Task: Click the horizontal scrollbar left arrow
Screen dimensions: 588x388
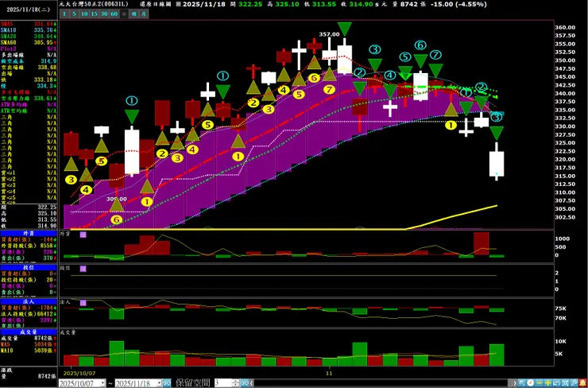Action: (x=252, y=383)
